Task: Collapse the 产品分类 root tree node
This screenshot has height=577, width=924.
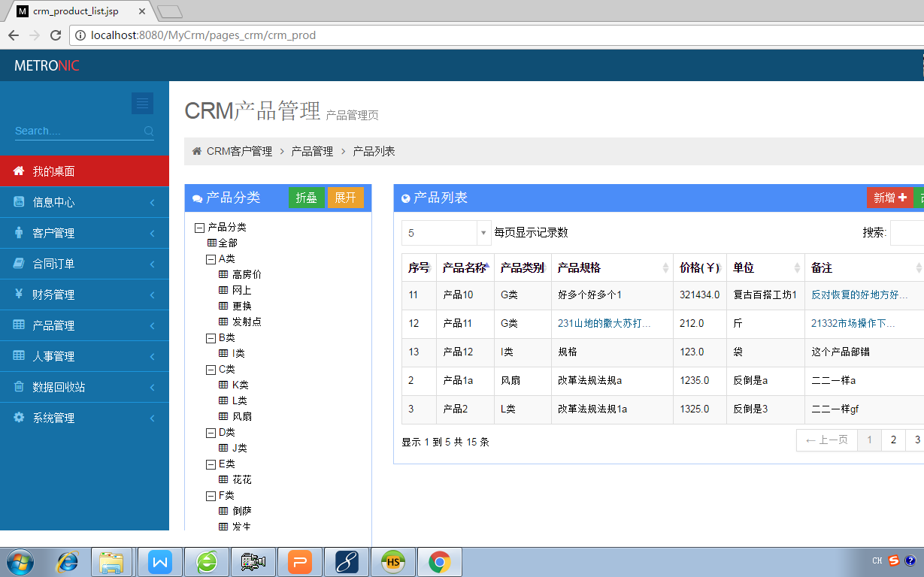Action: (198, 227)
